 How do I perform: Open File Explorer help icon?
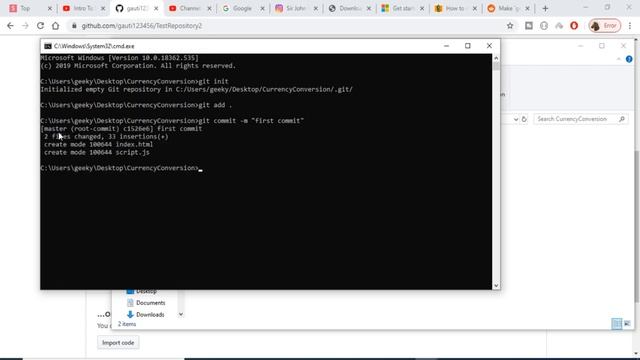pos(629,59)
